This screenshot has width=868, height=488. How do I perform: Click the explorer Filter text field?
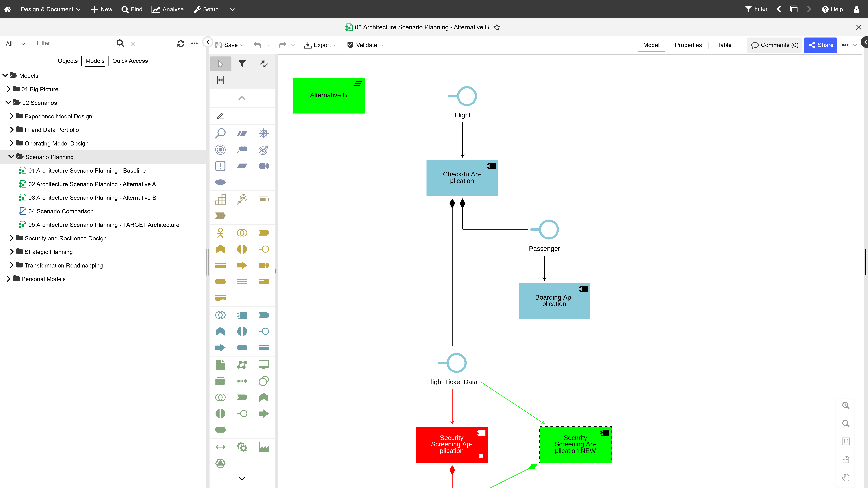pyautogui.click(x=74, y=43)
